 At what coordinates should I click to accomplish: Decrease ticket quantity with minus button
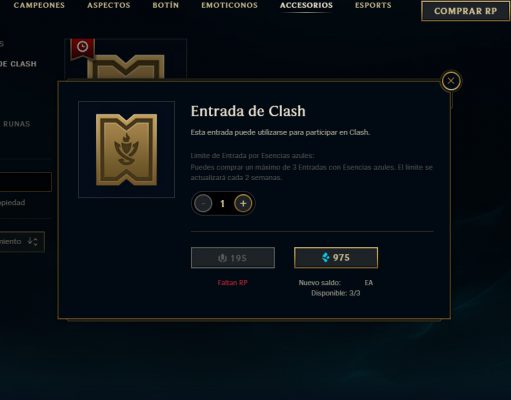pyautogui.click(x=203, y=203)
